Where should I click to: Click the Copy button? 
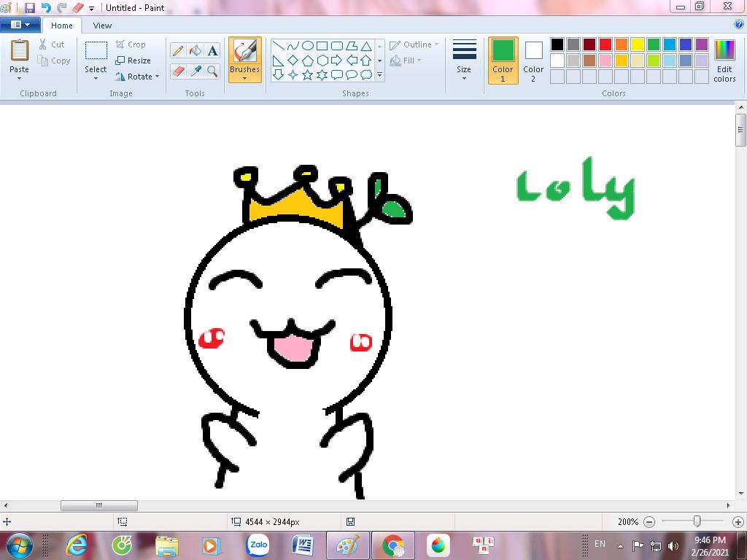pyautogui.click(x=54, y=61)
